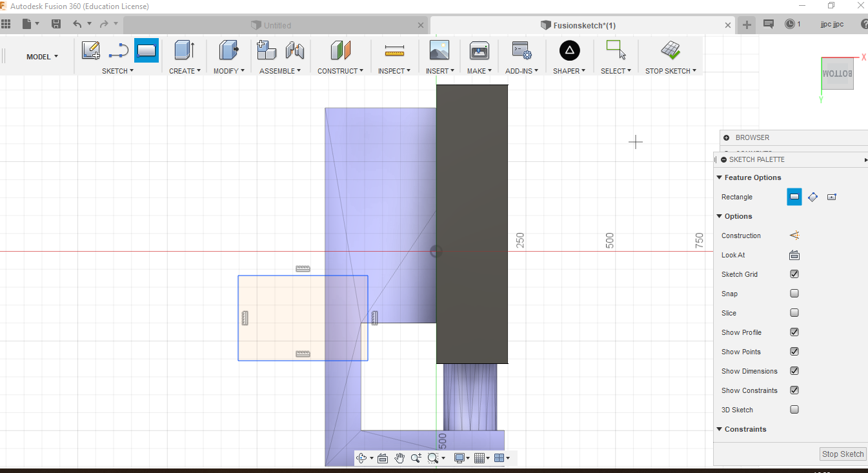
Task: Enable the 3D Sketch checkbox
Action: [794, 410]
